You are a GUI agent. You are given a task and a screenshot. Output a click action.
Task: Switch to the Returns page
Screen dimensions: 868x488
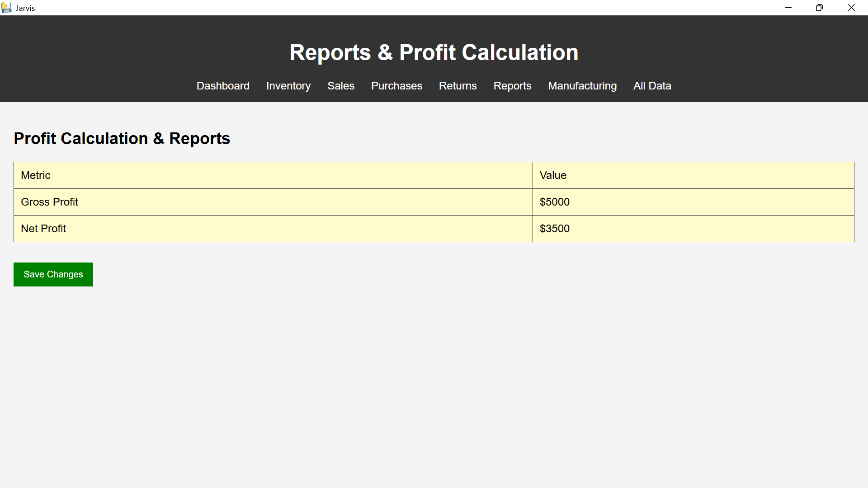point(458,86)
